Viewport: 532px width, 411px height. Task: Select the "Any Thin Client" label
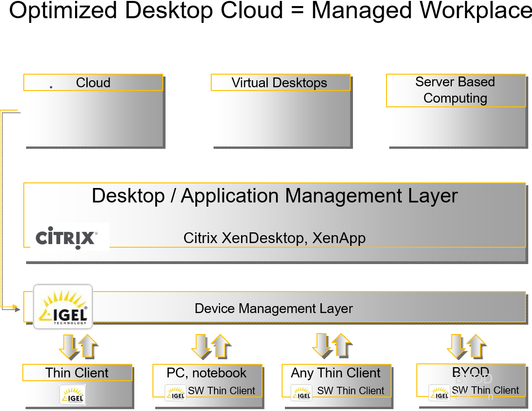pos(336,373)
